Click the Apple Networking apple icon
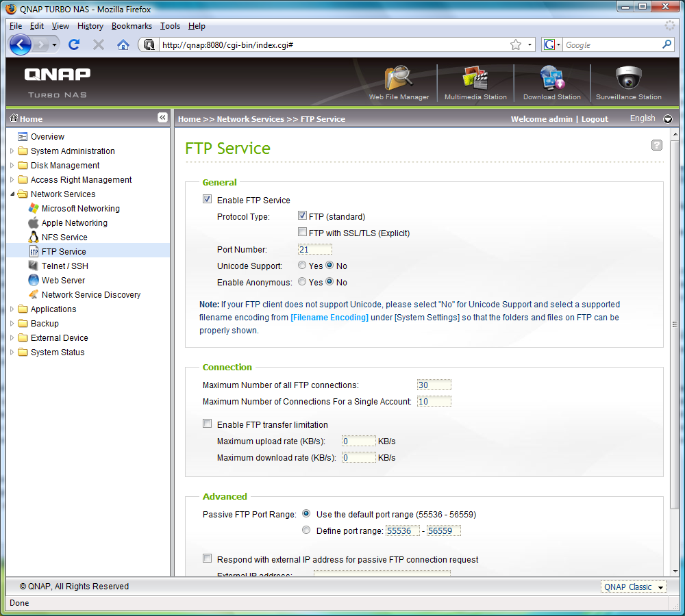Viewport: 685px width, 616px height. point(33,222)
